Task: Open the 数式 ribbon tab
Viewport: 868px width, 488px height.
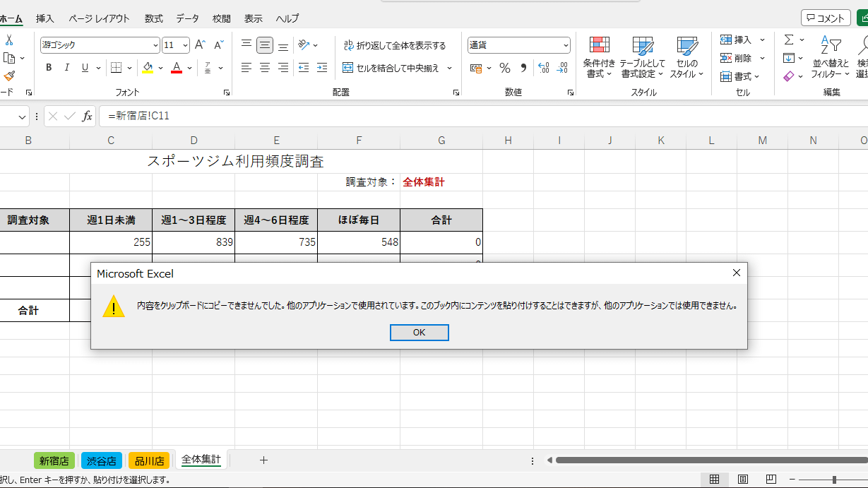Action: (153, 18)
